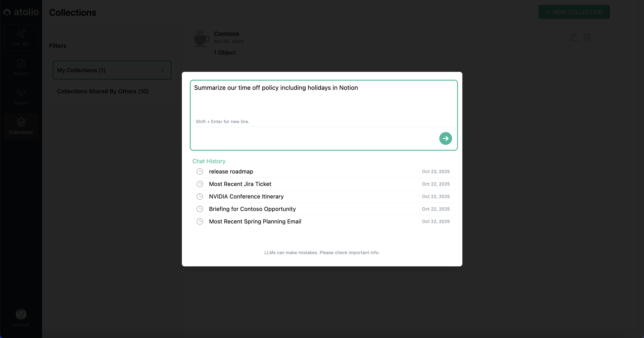Viewport: 644px width, 338px height.
Task: Open the Most Recent Jira Ticket chat
Action: pos(240,184)
